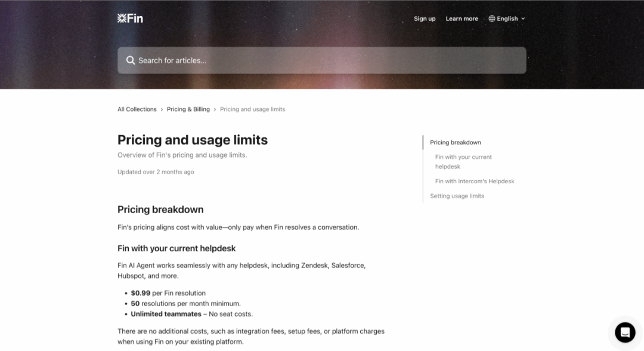Jump to Pricing breakdown in sidebar contents
Viewport: 644px width, 351px height.
[x=455, y=143]
